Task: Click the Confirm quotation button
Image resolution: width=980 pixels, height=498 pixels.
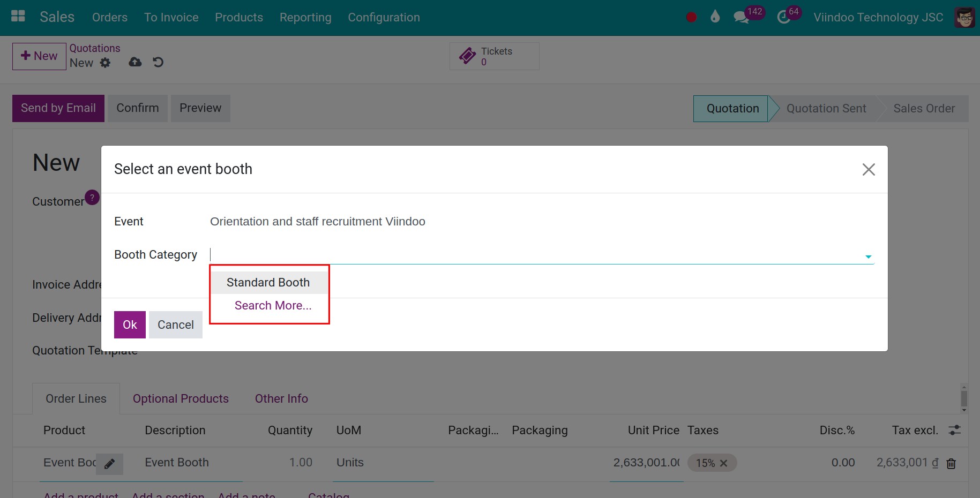Action: (x=138, y=108)
